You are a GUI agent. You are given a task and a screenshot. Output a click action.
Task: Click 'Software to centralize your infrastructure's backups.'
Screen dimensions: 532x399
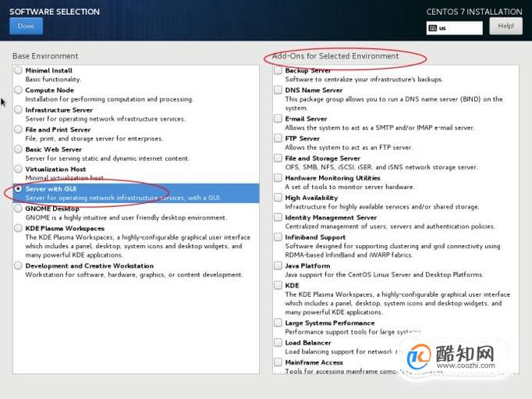click(x=364, y=80)
